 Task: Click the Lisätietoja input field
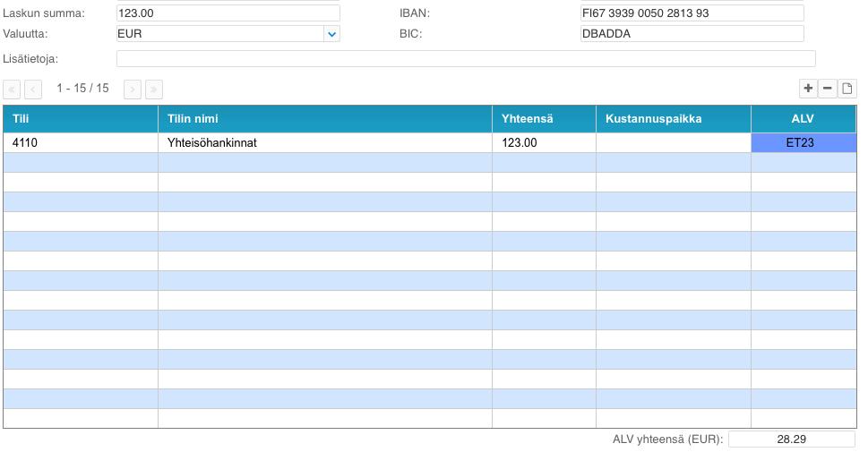[x=466, y=59]
